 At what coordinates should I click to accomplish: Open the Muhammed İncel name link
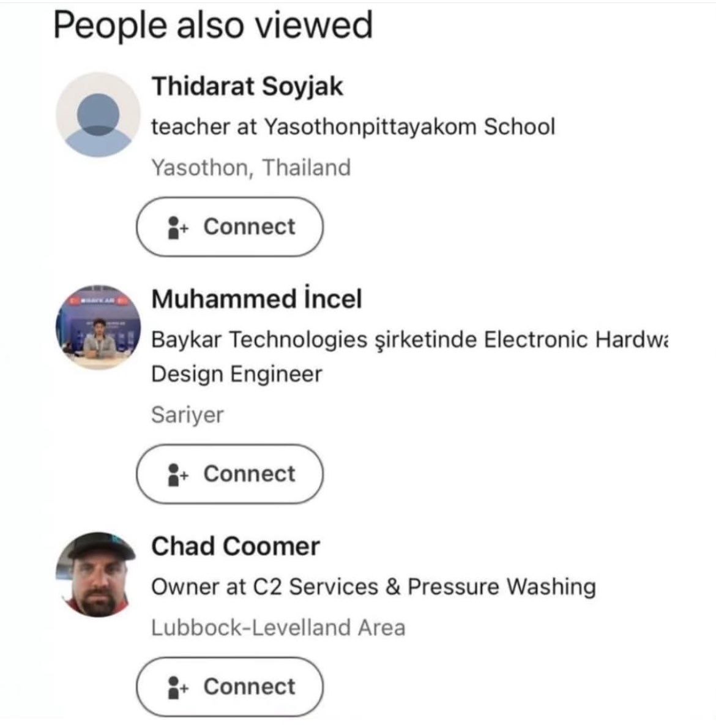(256, 299)
